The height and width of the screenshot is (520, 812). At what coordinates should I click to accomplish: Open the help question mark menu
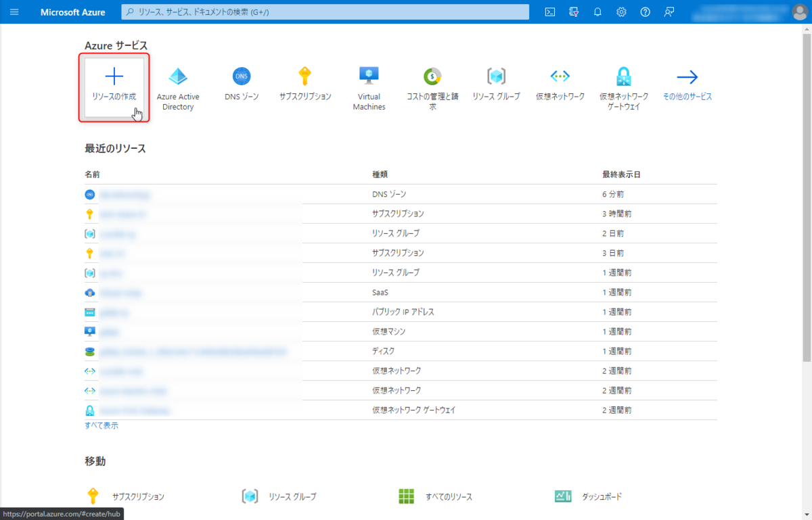tap(645, 11)
